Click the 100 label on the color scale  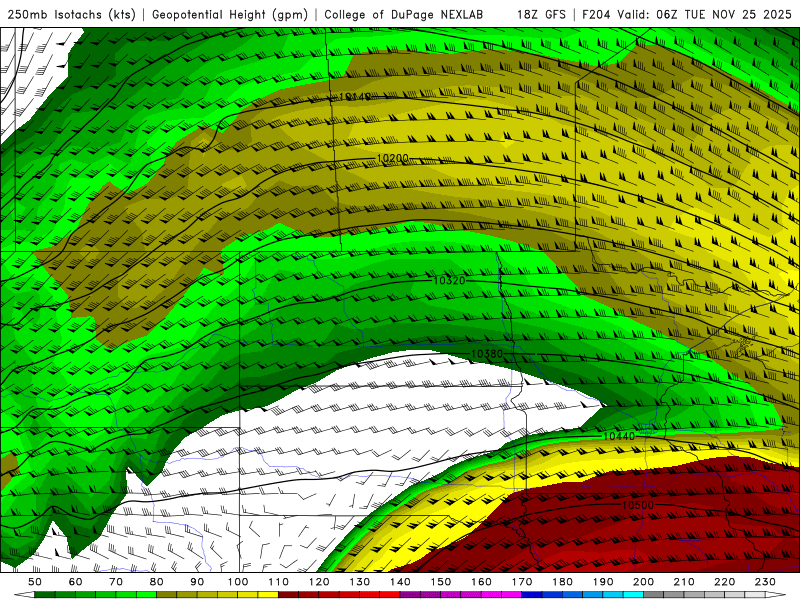coord(238,582)
